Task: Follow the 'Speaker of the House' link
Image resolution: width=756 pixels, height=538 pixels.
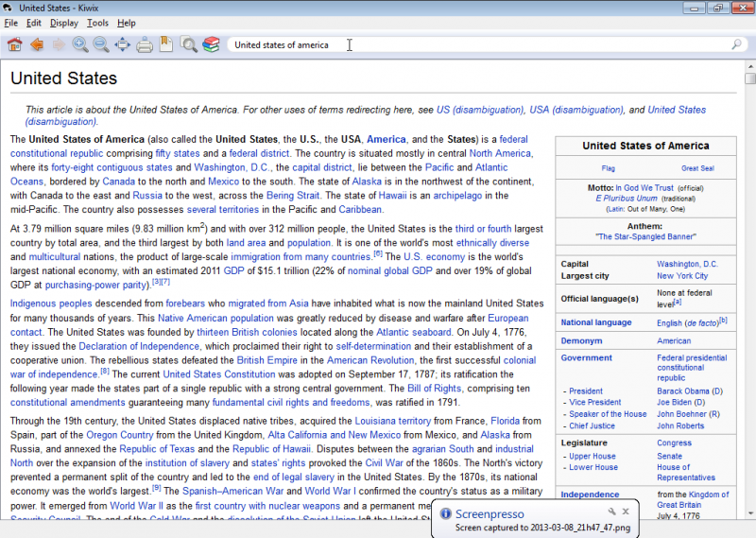Action: tap(608, 414)
